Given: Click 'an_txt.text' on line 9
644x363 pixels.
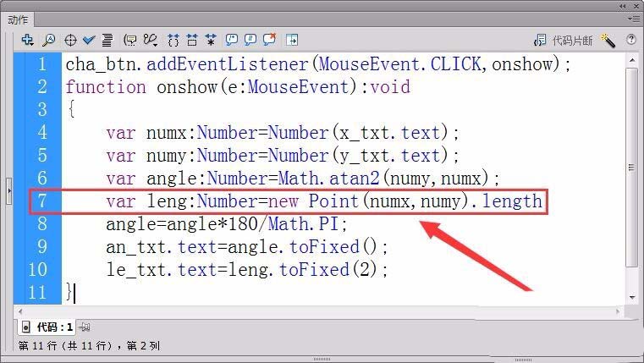Looking at the screenshot, I should (x=162, y=247).
